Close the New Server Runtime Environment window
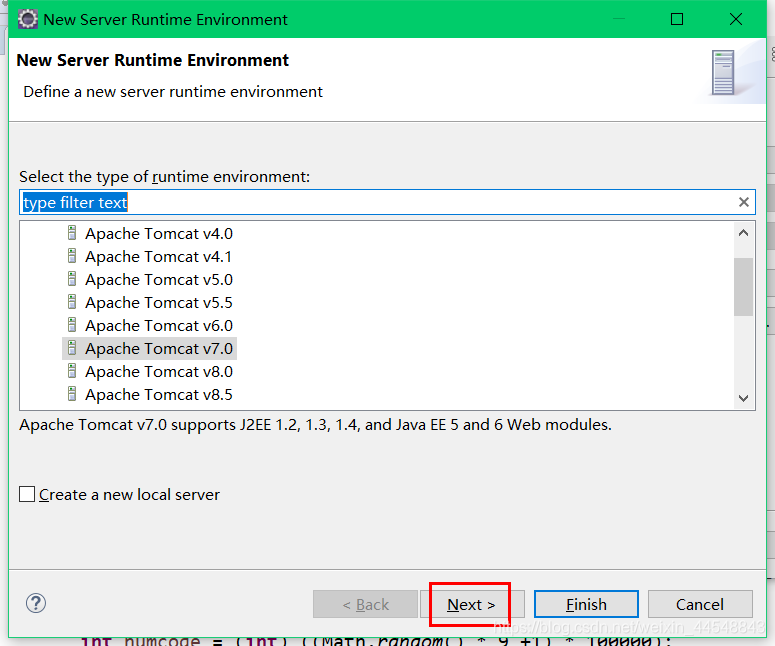The height and width of the screenshot is (646, 775). tap(736, 19)
